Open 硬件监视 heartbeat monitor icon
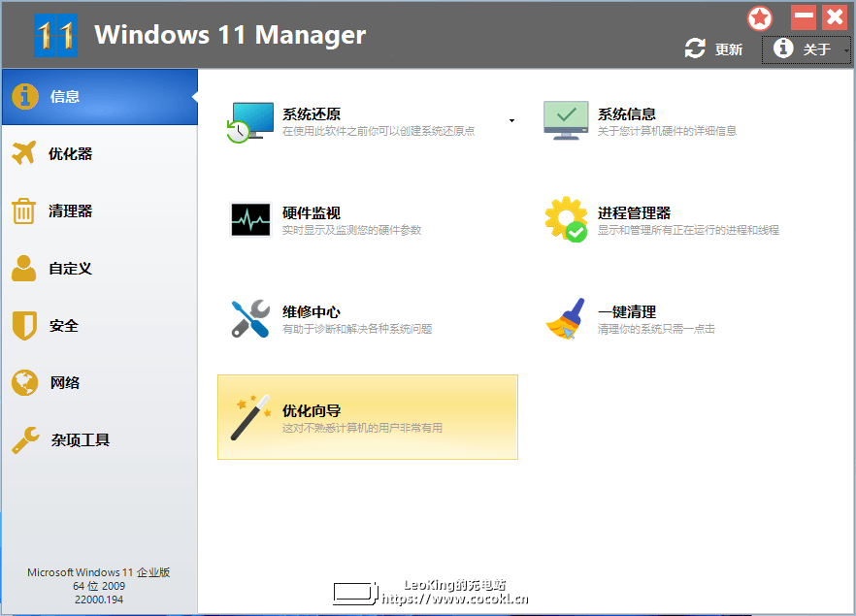Screen dimensions: 856x616 tap(250, 220)
